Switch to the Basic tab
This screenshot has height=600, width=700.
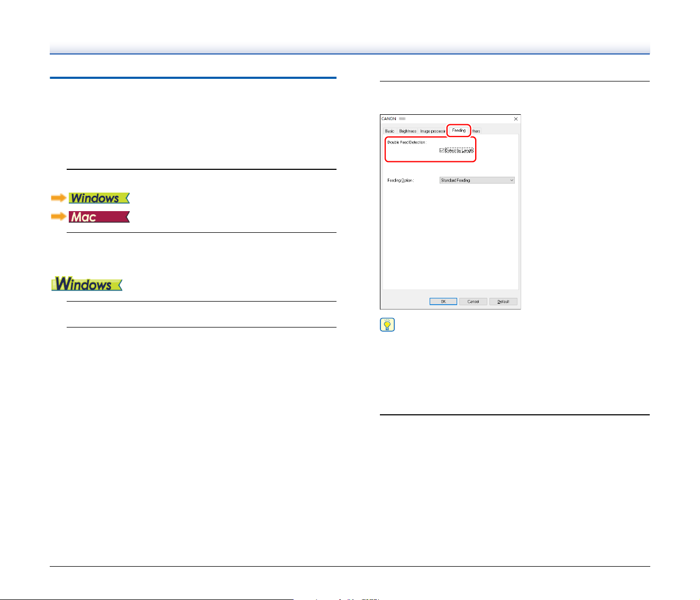coord(389,131)
